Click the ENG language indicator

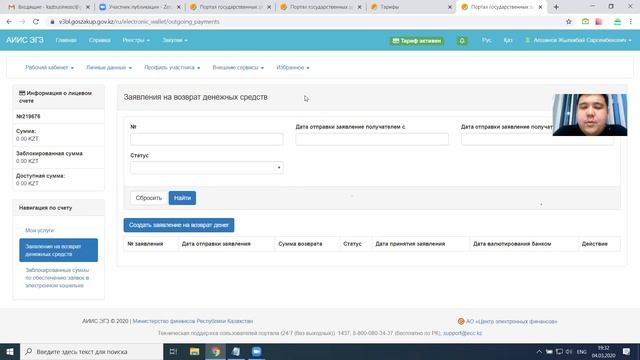pyautogui.click(x=582, y=351)
